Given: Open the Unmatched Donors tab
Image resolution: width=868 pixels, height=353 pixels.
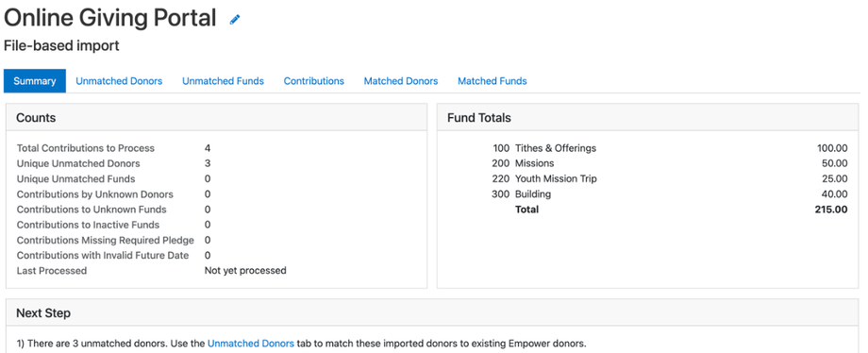Looking at the screenshot, I should [119, 81].
